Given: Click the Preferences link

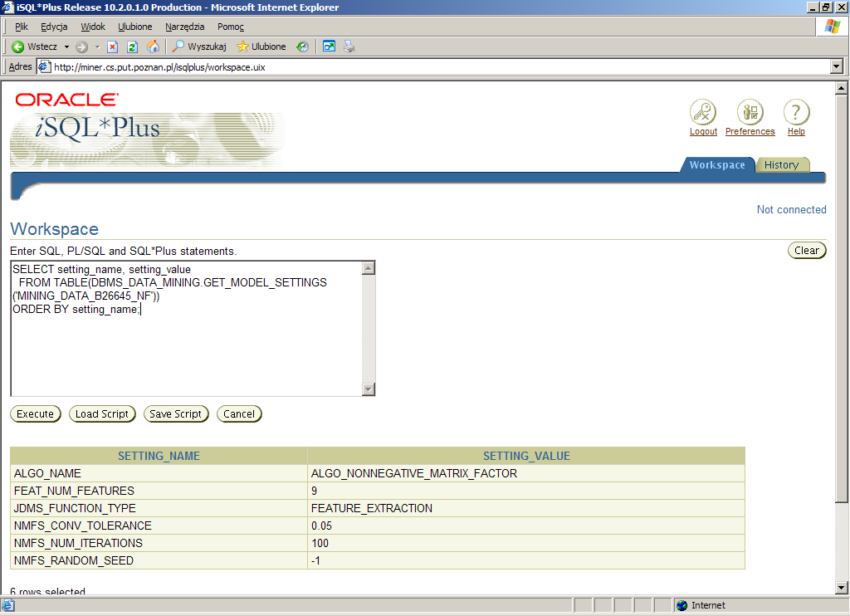Looking at the screenshot, I should tap(750, 131).
